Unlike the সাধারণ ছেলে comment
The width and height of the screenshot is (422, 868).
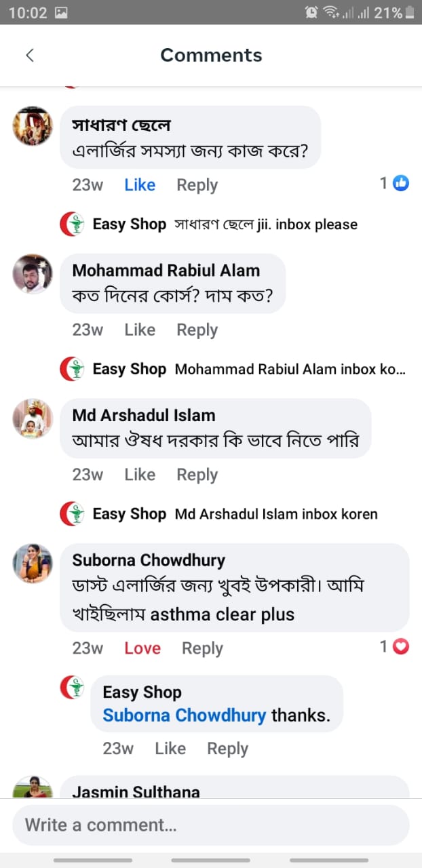pyautogui.click(x=140, y=185)
